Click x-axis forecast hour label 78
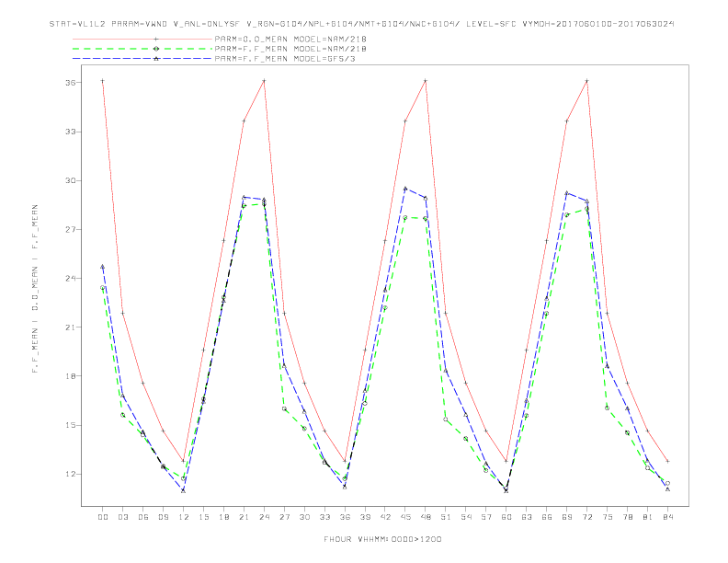728x563 pixels. [627, 517]
